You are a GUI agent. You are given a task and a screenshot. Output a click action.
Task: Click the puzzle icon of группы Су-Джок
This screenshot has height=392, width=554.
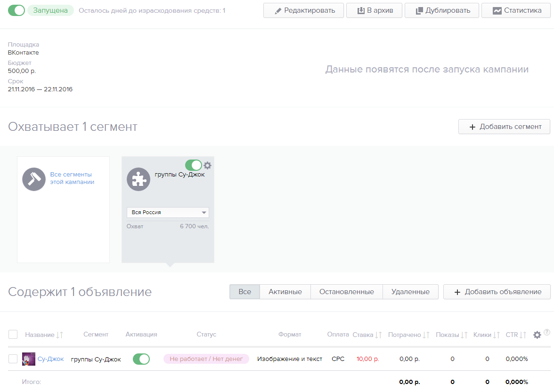[x=138, y=179]
